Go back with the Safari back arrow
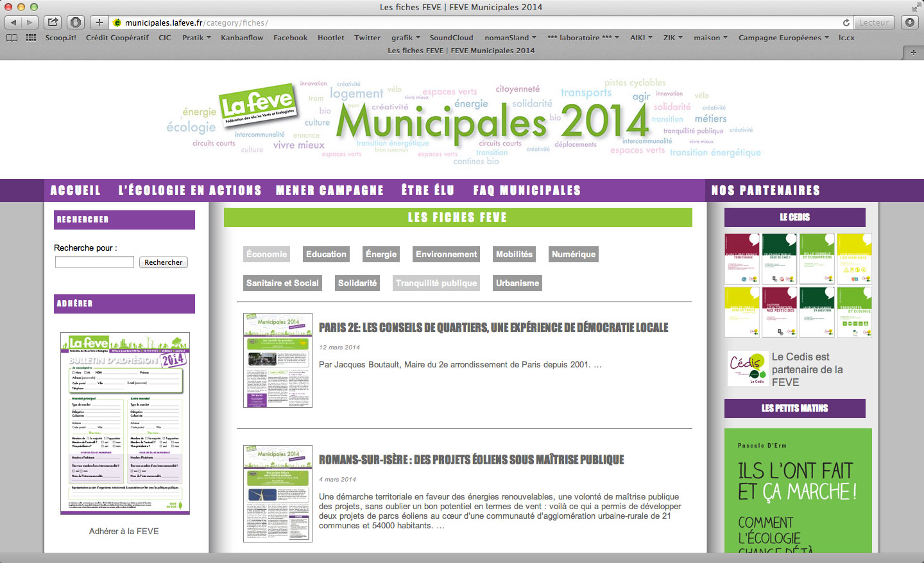 [13, 22]
